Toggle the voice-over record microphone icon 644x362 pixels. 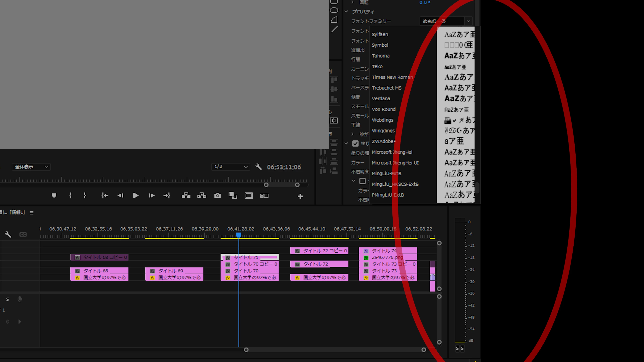click(x=20, y=299)
